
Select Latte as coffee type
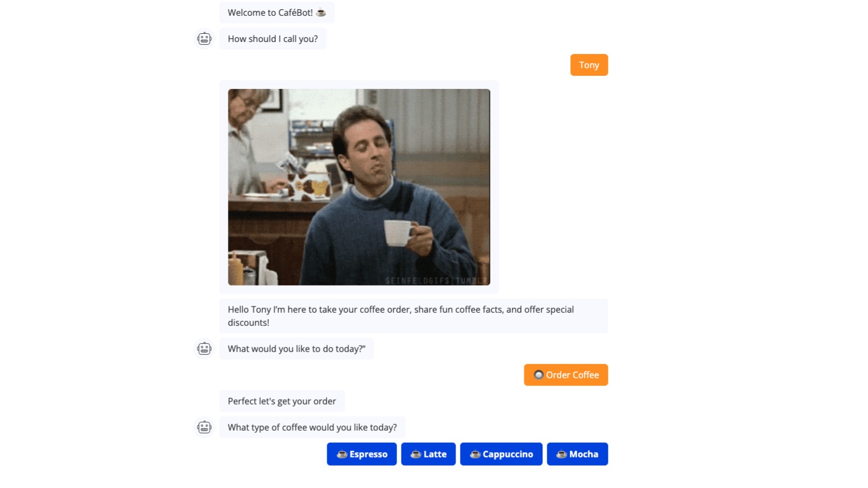click(x=428, y=454)
